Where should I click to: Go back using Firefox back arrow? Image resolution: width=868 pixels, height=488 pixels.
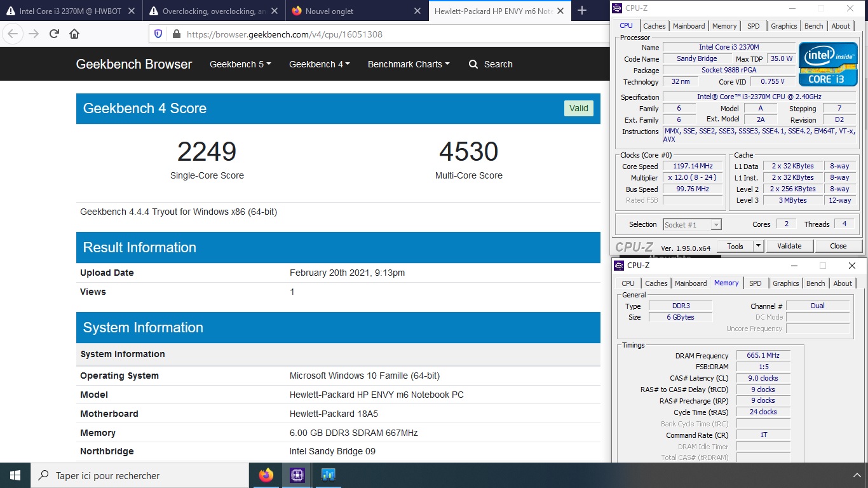click(x=13, y=34)
